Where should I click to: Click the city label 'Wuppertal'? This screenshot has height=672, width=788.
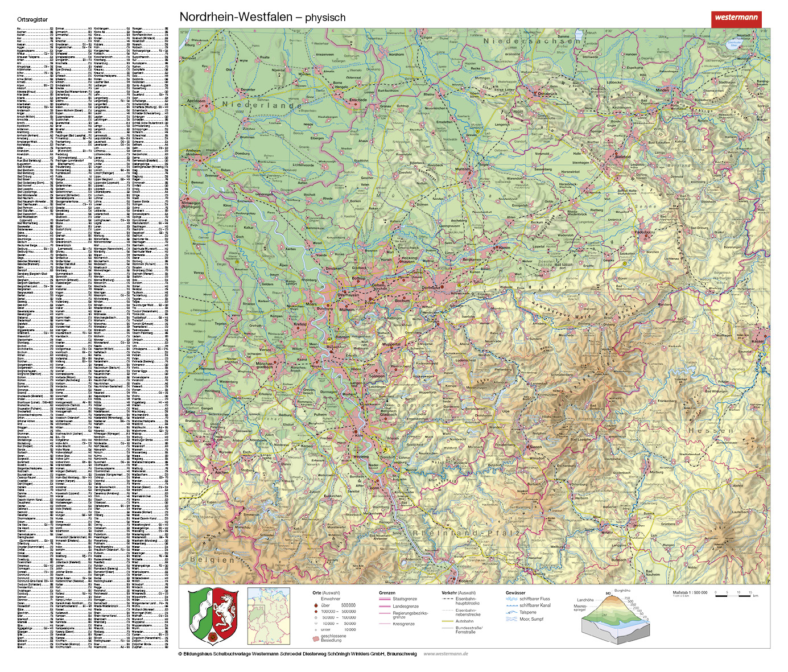point(391,344)
